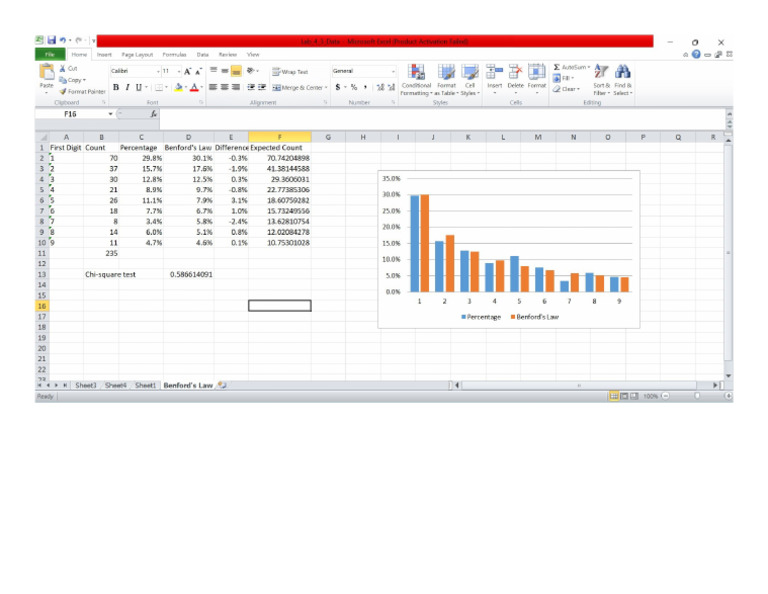Open the Conditional Formatting menu

coord(416,80)
